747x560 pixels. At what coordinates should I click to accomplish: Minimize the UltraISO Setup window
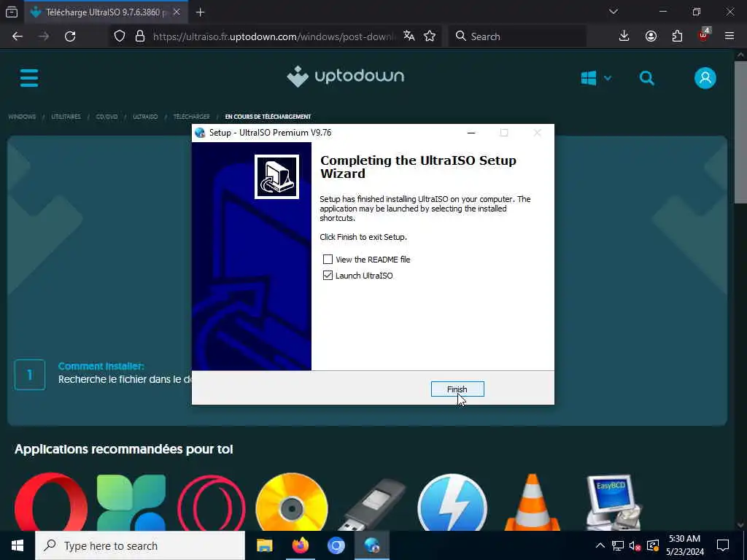click(471, 133)
